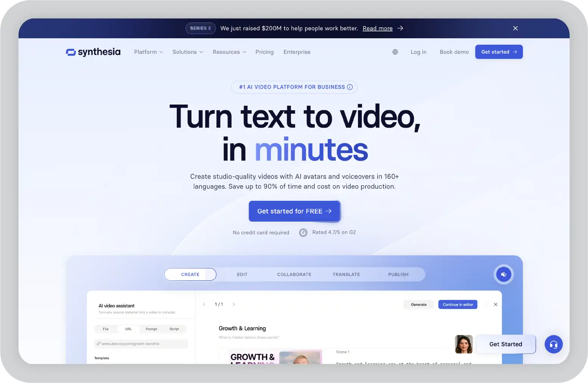Click the Rated 4.7/5 on G2 text
The image size is (588, 383).
334,232
